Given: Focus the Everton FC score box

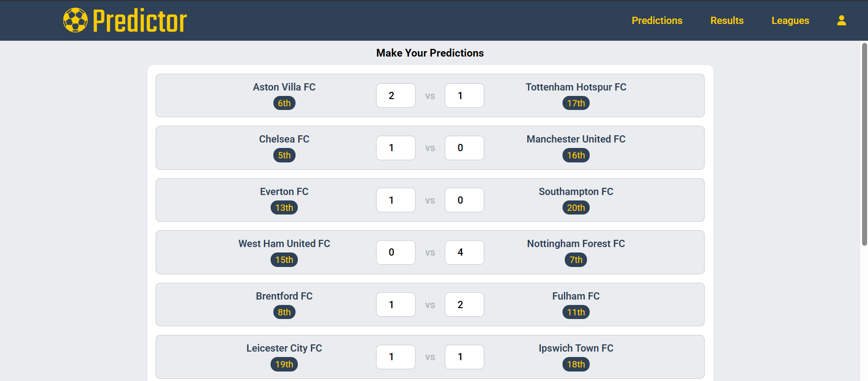Looking at the screenshot, I should [x=396, y=200].
